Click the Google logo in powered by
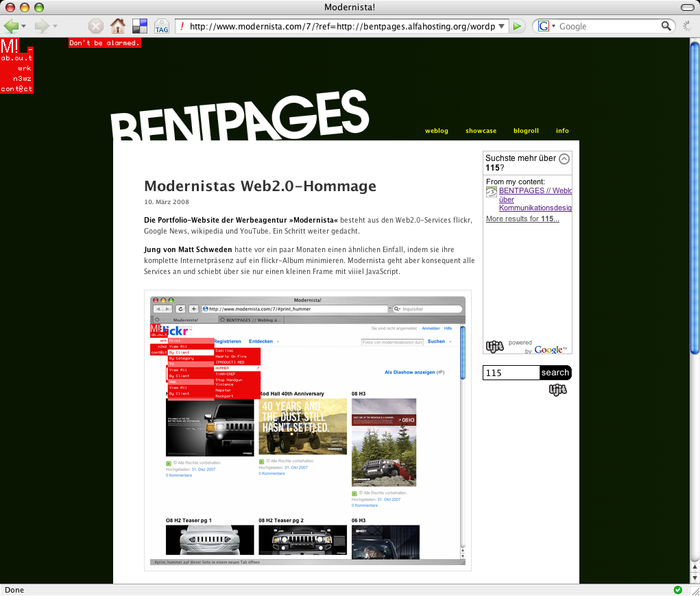 (551, 350)
